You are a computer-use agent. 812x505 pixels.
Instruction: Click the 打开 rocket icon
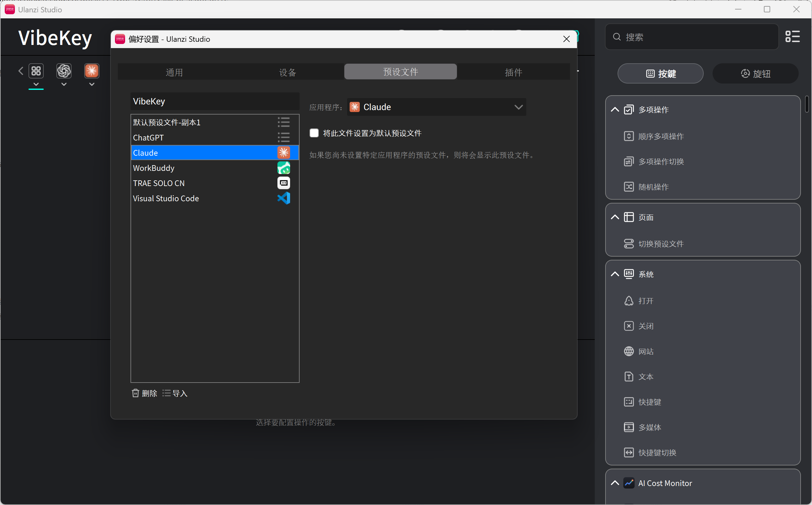pyautogui.click(x=628, y=301)
